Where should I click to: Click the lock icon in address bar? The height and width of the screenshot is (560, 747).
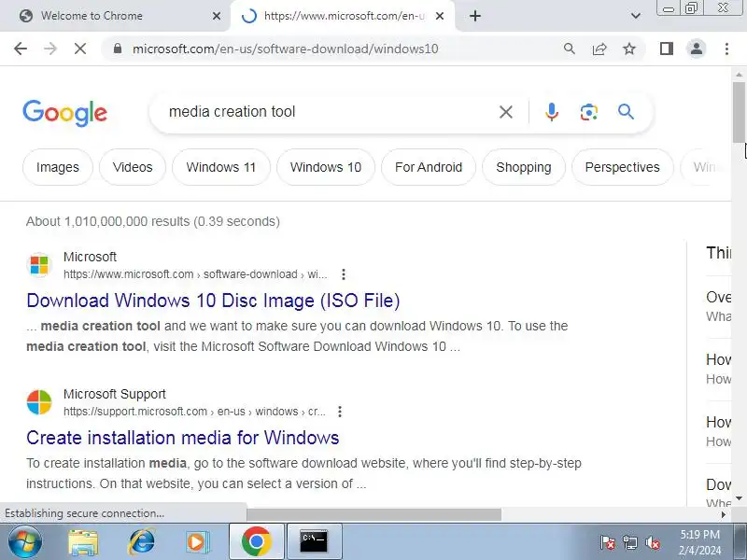click(x=118, y=49)
